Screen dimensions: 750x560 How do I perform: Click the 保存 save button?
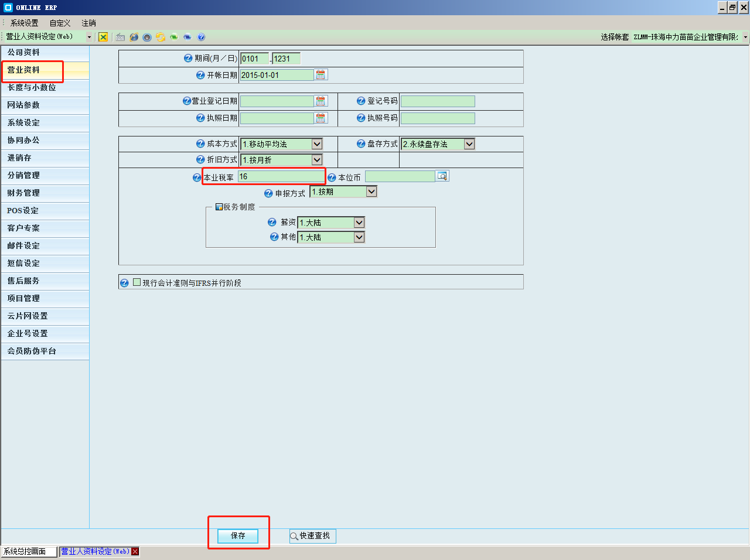238,535
